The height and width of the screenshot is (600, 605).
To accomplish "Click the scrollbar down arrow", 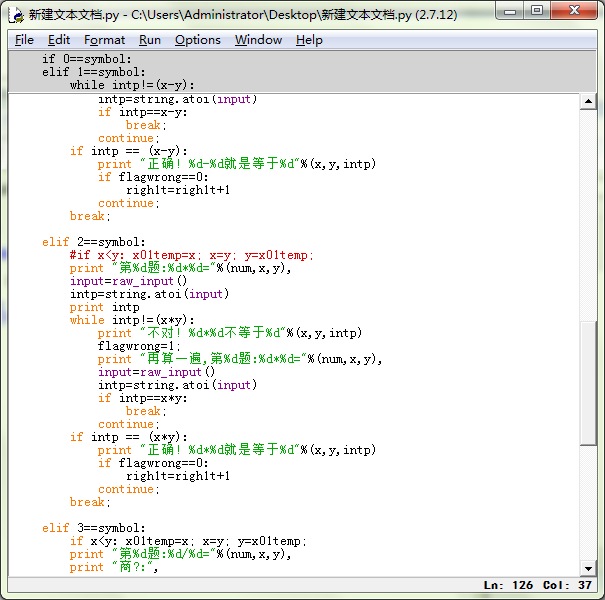I will pos(588,568).
